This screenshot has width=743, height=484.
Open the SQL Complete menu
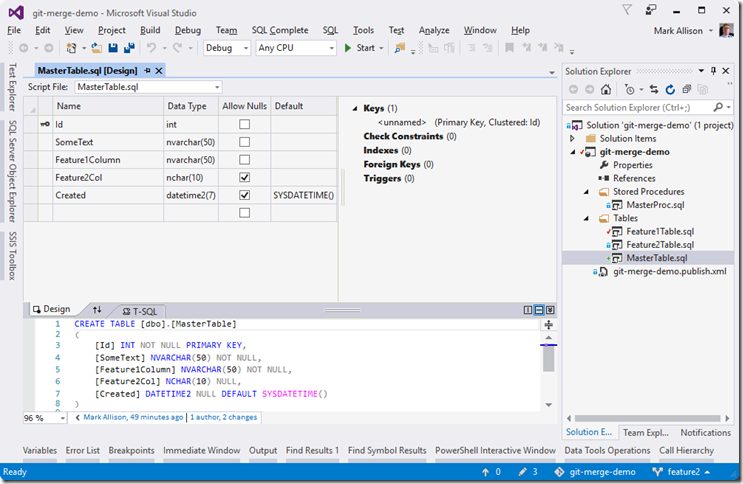[x=280, y=30]
